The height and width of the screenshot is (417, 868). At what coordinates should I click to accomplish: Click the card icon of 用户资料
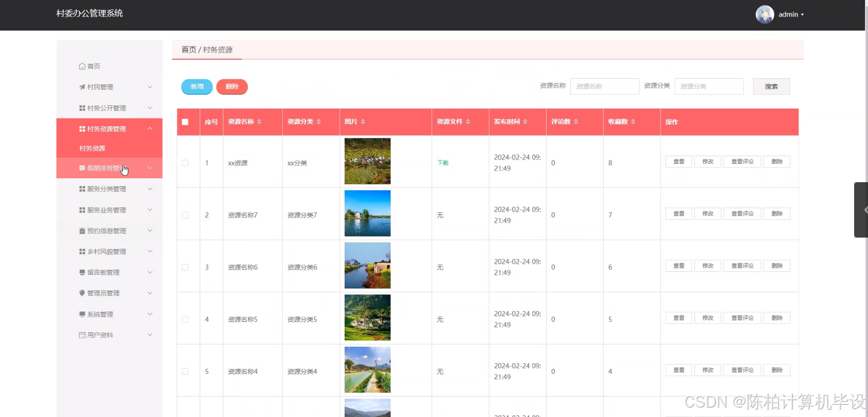coord(82,335)
